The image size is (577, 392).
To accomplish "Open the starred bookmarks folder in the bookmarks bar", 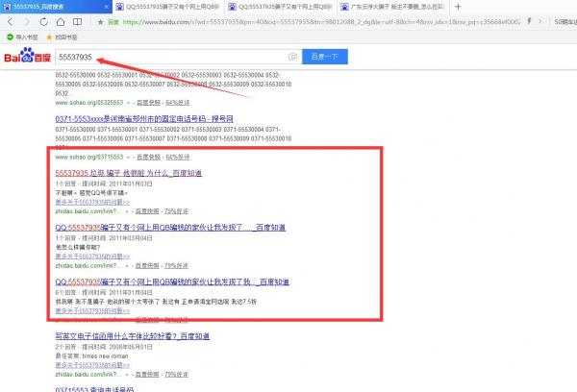I will coord(62,37).
